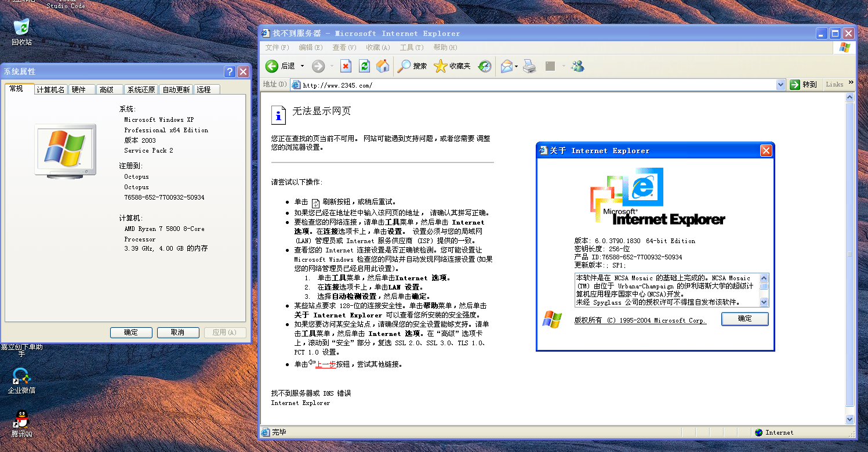868x452 pixels.
Task: Click 确定 in the About Internet Explorer dialog
Action: (x=745, y=319)
